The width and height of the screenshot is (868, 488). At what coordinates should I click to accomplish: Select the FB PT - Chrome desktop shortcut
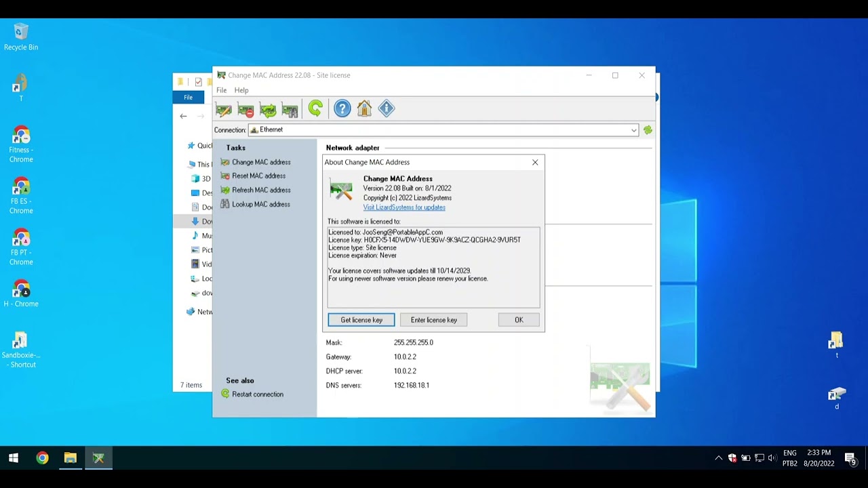tap(21, 247)
